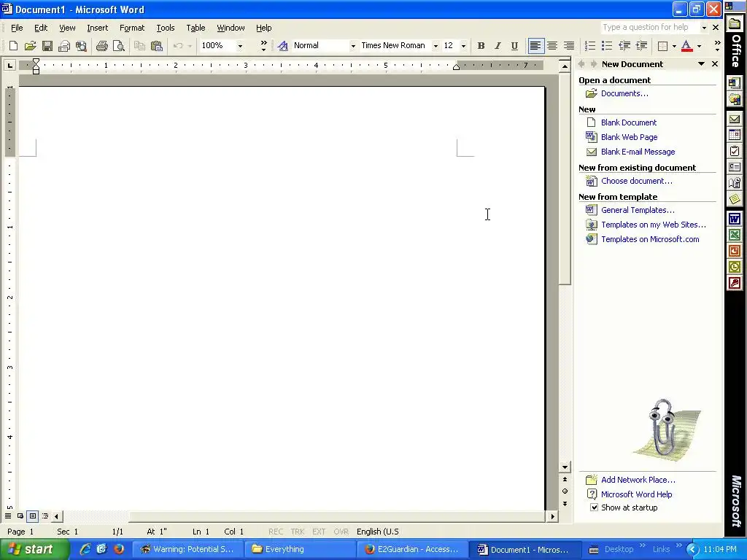
Task: Click the Type a question for help box
Action: pos(649,28)
